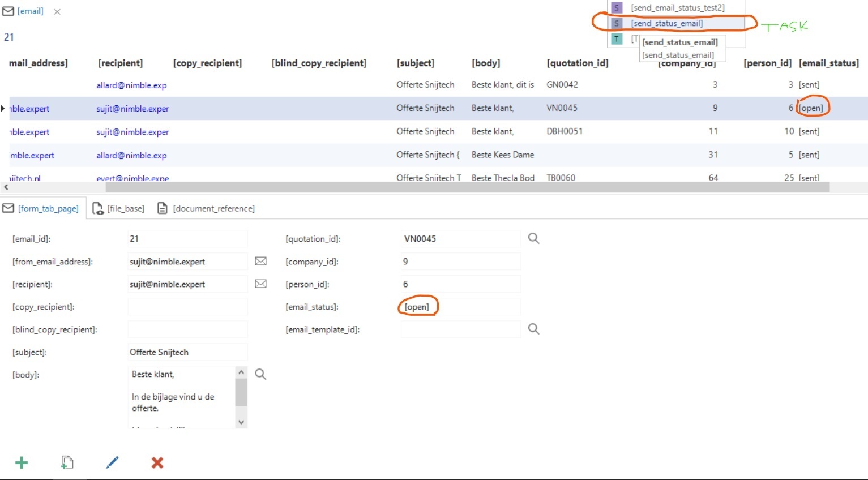Click the S icon of send_email_status_test2
Screen dimensions: 868x480
tap(617, 8)
